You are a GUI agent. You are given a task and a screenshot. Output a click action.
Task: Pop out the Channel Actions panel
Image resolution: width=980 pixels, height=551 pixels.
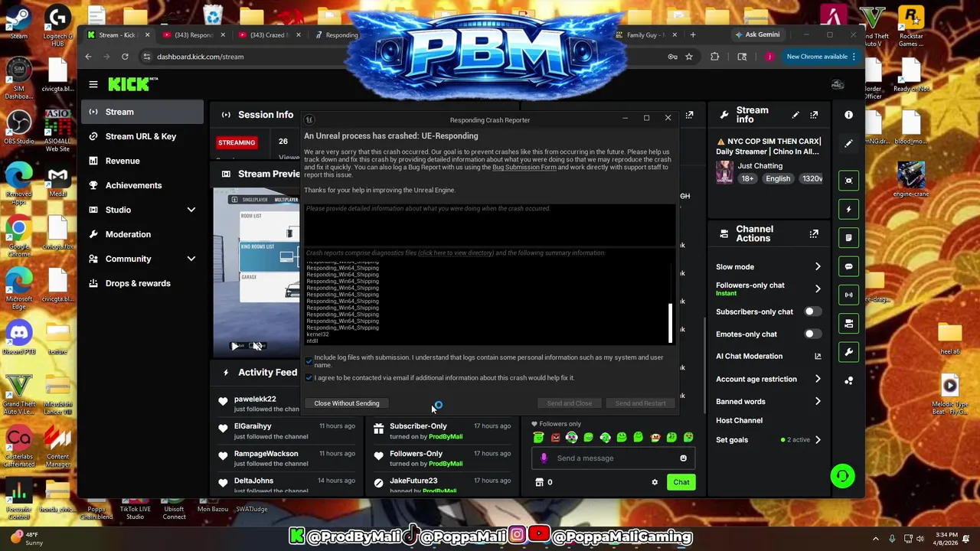coord(814,233)
